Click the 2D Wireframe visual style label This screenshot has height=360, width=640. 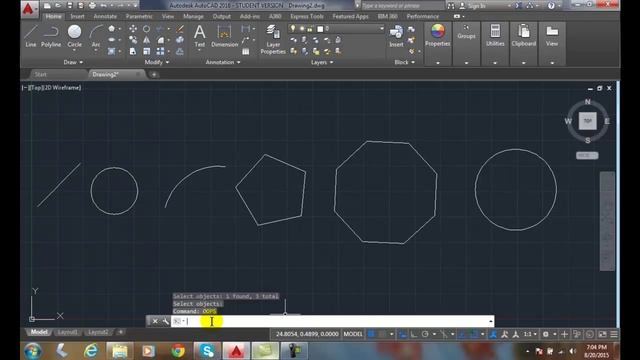coord(62,87)
